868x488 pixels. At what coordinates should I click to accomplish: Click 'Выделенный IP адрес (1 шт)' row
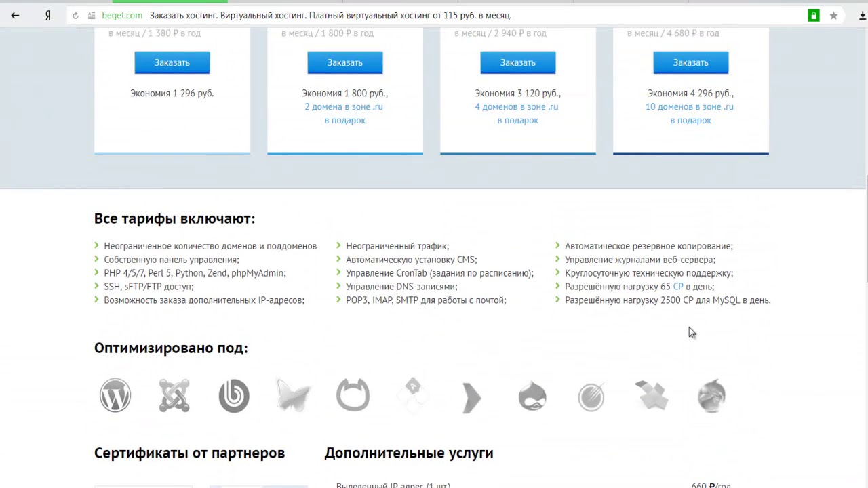393,485
